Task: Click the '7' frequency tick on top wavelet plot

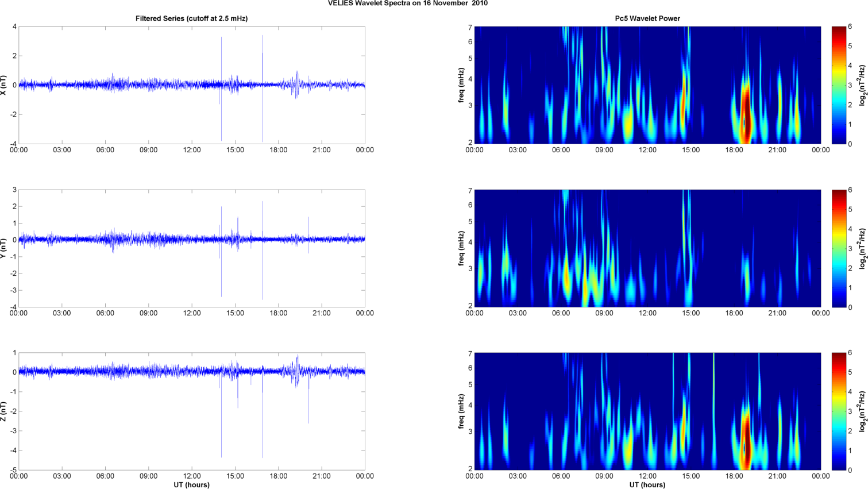Action: click(x=470, y=27)
